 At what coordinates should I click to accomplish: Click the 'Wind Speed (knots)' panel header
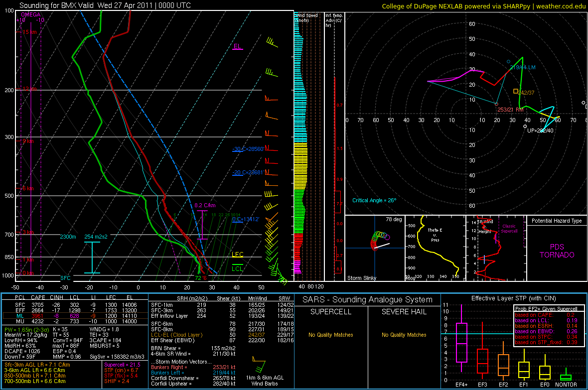click(x=306, y=17)
